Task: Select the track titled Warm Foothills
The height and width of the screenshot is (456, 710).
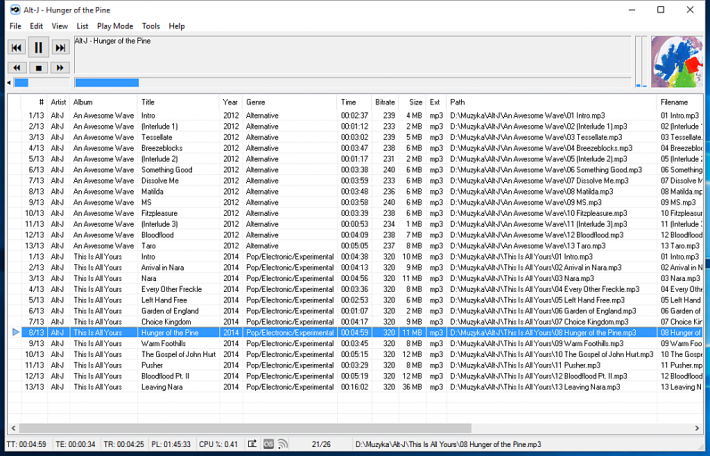Action: click(163, 344)
